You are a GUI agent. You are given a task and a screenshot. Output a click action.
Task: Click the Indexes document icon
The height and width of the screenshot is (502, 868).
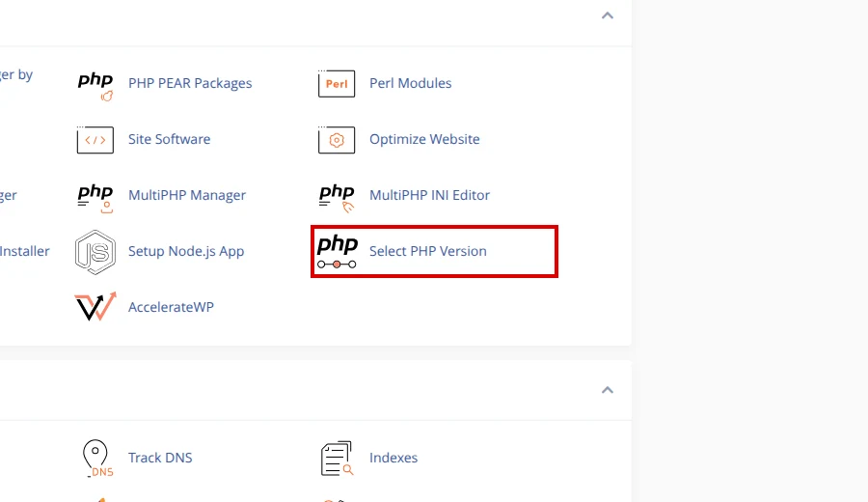[337, 459]
